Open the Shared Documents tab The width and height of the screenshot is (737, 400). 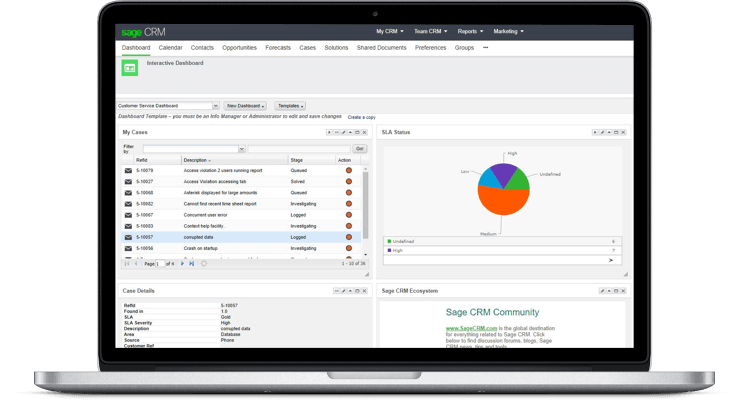(381, 47)
